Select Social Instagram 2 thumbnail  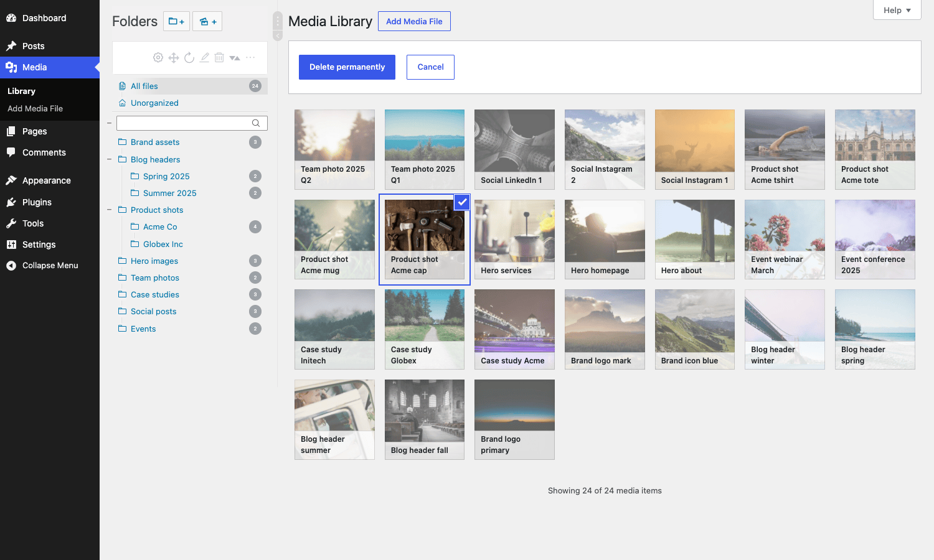[x=605, y=149]
